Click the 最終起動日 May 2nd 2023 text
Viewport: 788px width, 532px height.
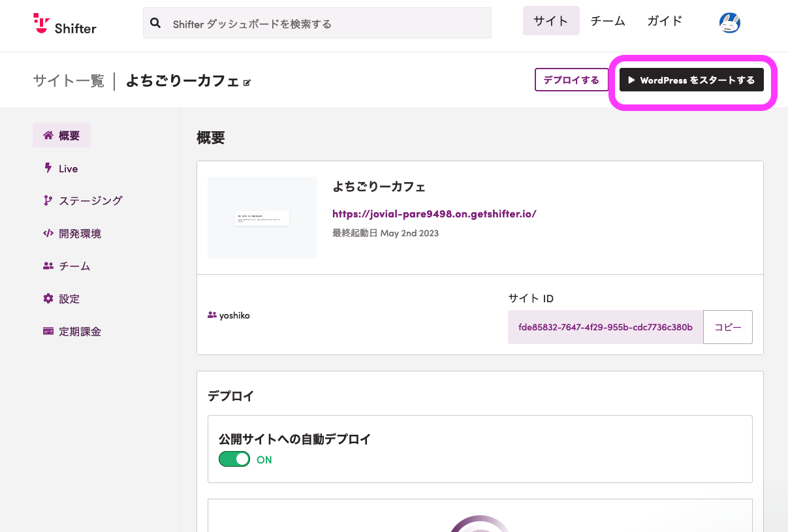(x=385, y=233)
